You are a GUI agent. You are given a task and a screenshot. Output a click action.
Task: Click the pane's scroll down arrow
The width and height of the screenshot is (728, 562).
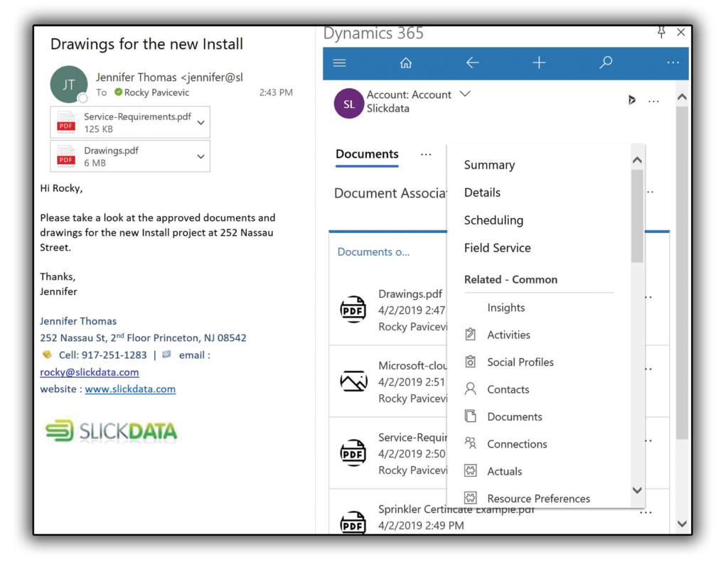tap(682, 524)
